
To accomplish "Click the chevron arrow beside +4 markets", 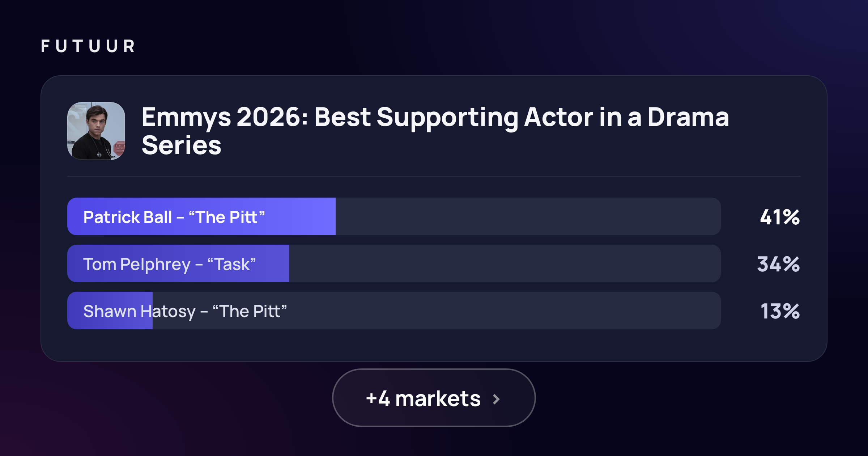I will point(497,399).
